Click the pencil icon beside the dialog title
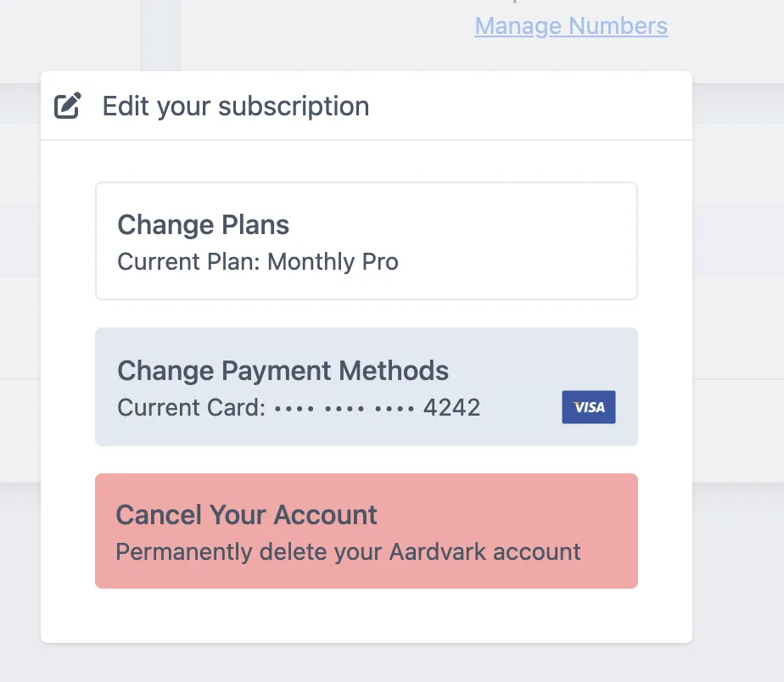Viewport: 784px width, 682px height. pyautogui.click(x=67, y=105)
